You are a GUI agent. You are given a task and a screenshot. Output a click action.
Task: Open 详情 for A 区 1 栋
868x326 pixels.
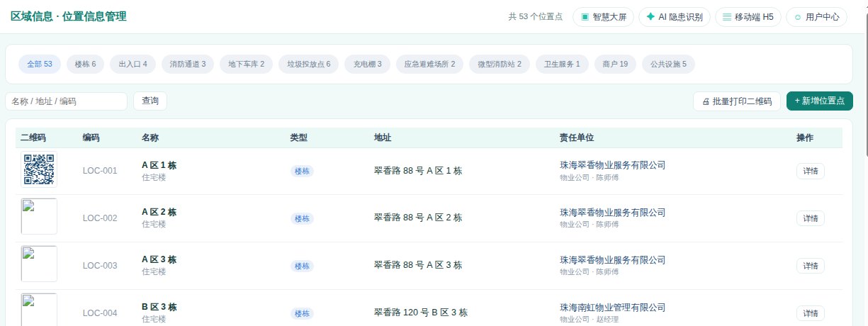pyautogui.click(x=811, y=171)
